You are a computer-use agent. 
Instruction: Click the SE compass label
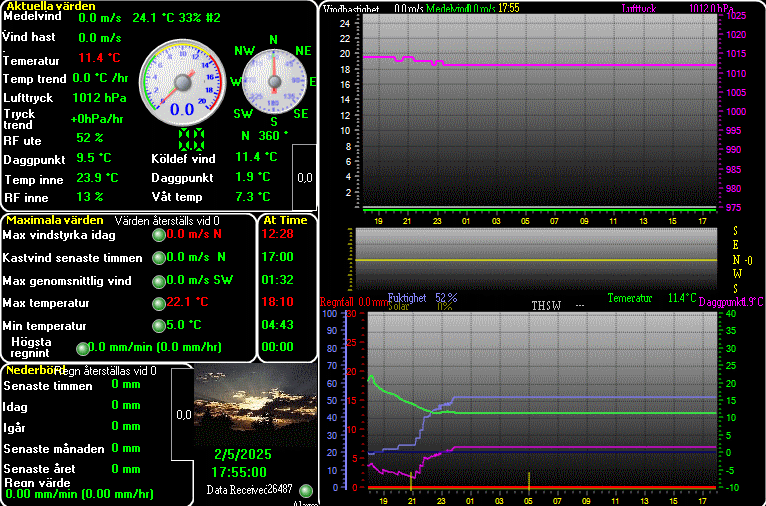(x=301, y=114)
